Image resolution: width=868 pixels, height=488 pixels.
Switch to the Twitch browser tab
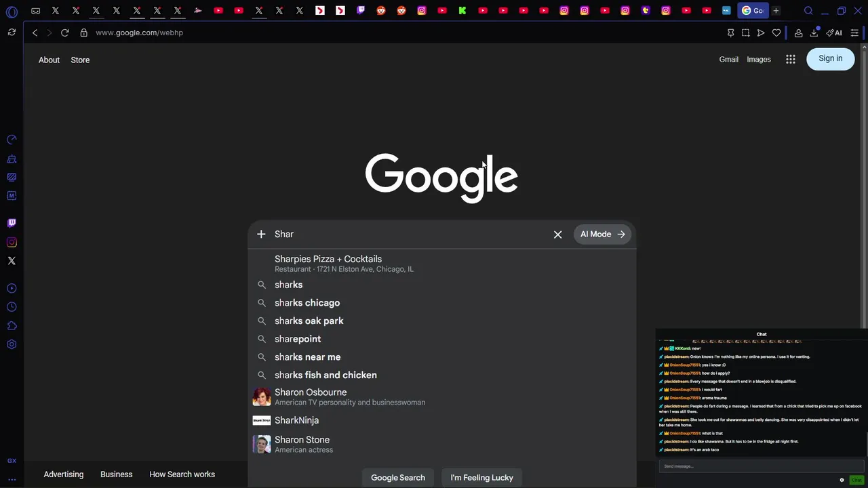[x=361, y=11]
